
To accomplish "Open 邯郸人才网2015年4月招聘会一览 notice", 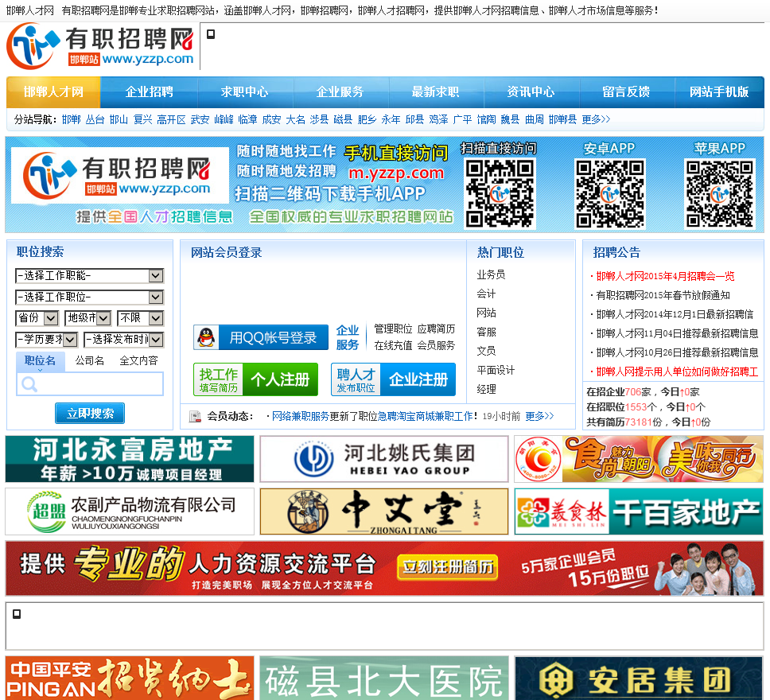I will [666, 276].
